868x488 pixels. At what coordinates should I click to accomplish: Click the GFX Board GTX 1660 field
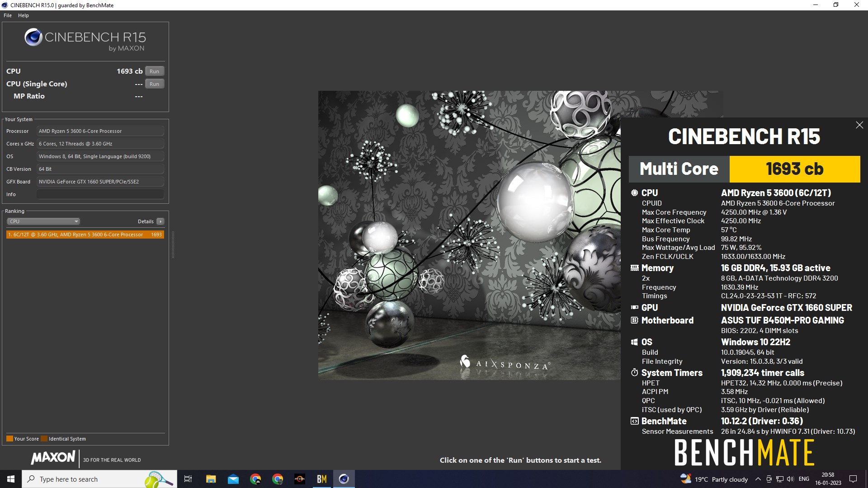(x=100, y=182)
